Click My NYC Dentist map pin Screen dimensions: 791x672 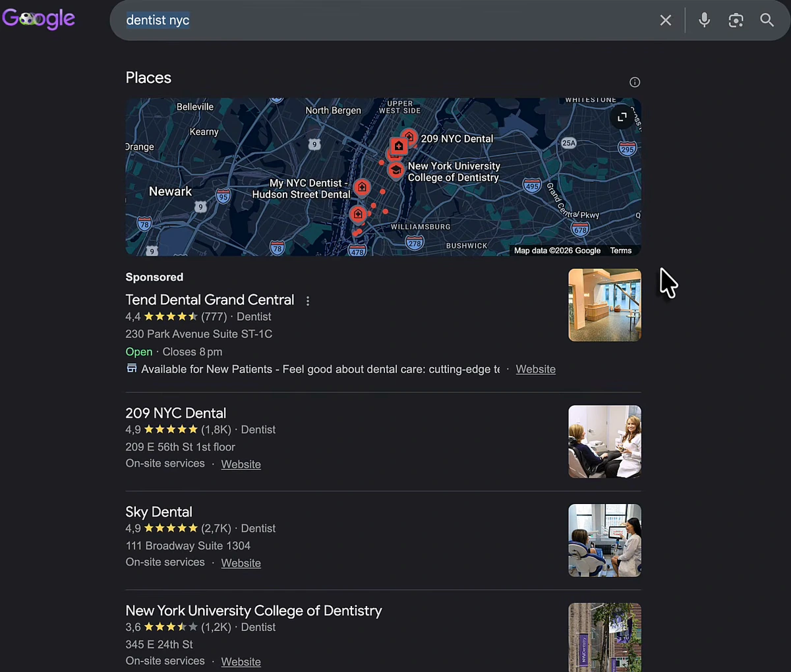coord(361,188)
